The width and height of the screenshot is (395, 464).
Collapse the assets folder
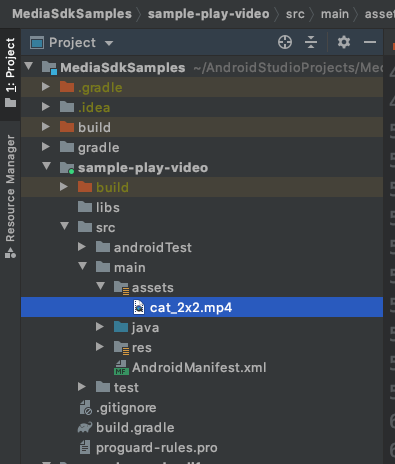point(100,287)
